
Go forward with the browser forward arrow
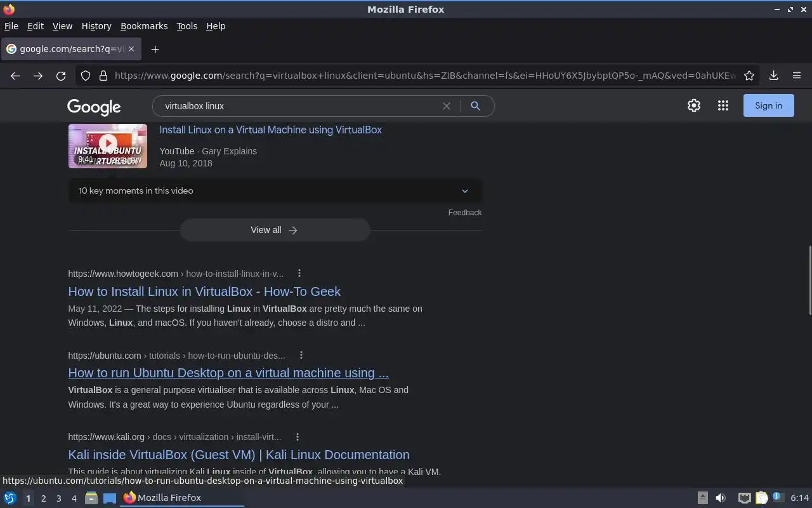38,76
